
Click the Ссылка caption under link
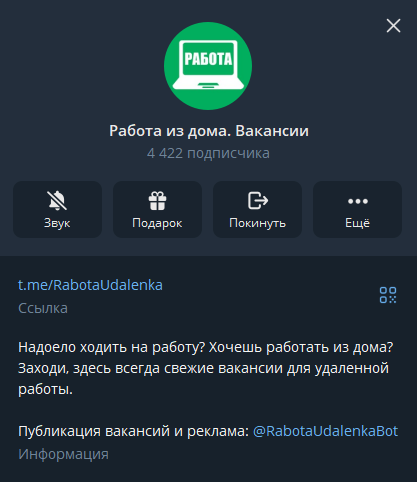pyautogui.click(x=43, y=308)
